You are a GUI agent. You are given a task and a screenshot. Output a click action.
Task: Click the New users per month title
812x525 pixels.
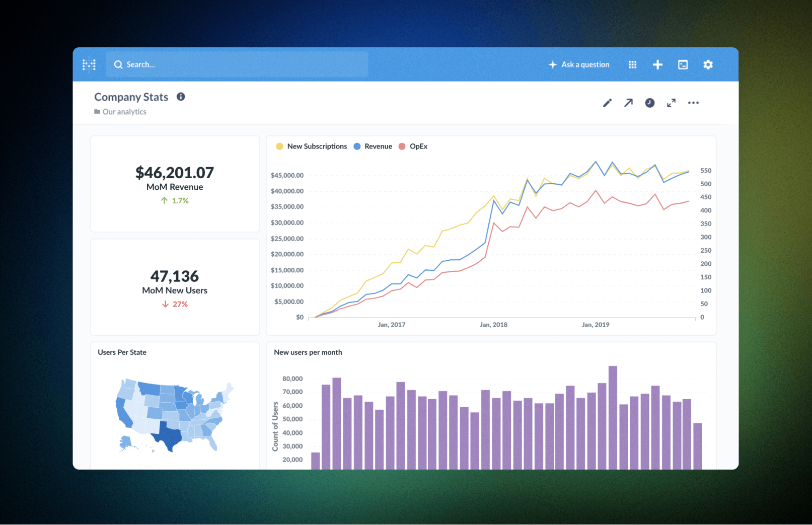pos(308,352)
